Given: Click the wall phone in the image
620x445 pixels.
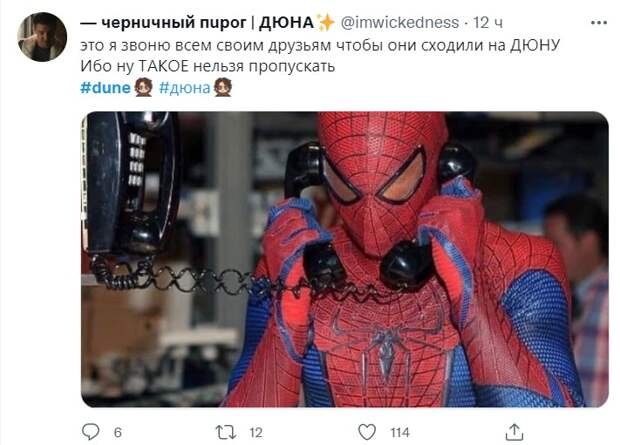Looking at the screenshot, I should (x=130, y=186).
